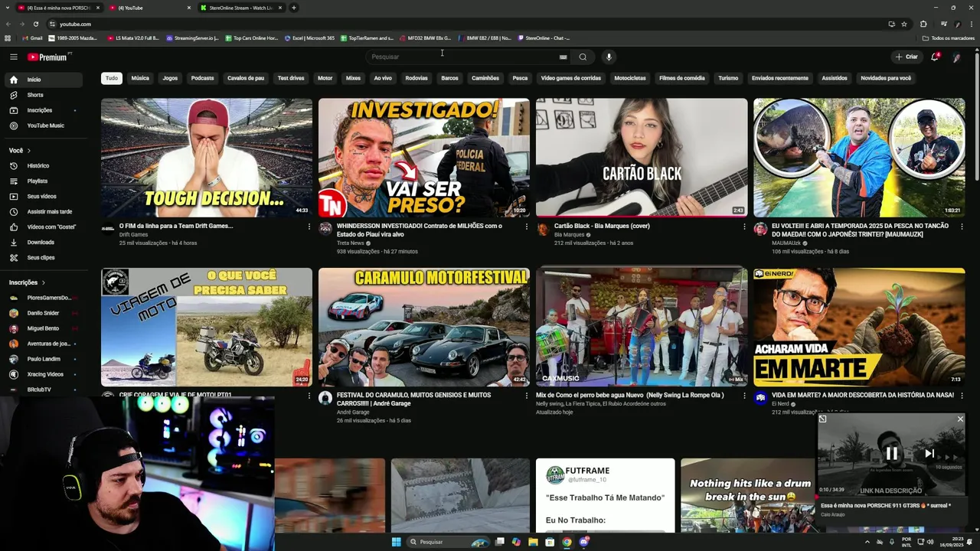Click the Windows taskbar Pesquisar box
The width and height of the screenshot is (980, 551).
[448, 542]
